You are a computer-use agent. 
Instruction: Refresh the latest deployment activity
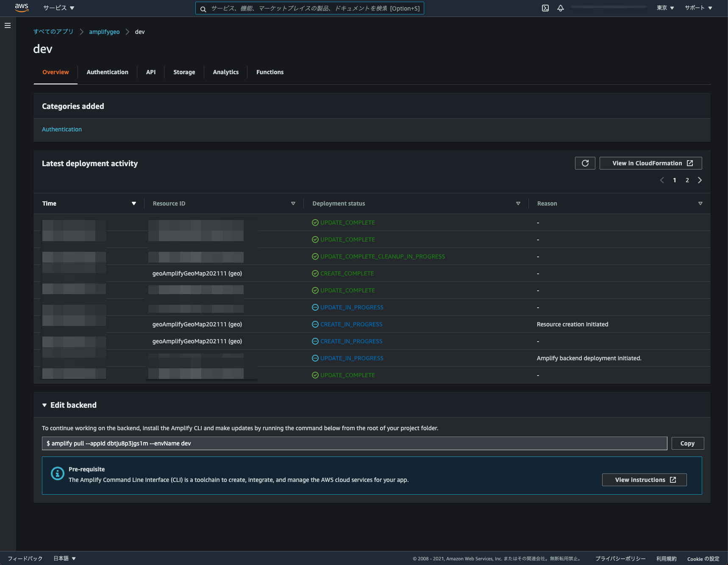pyautogui.click(x=585, y=163)
